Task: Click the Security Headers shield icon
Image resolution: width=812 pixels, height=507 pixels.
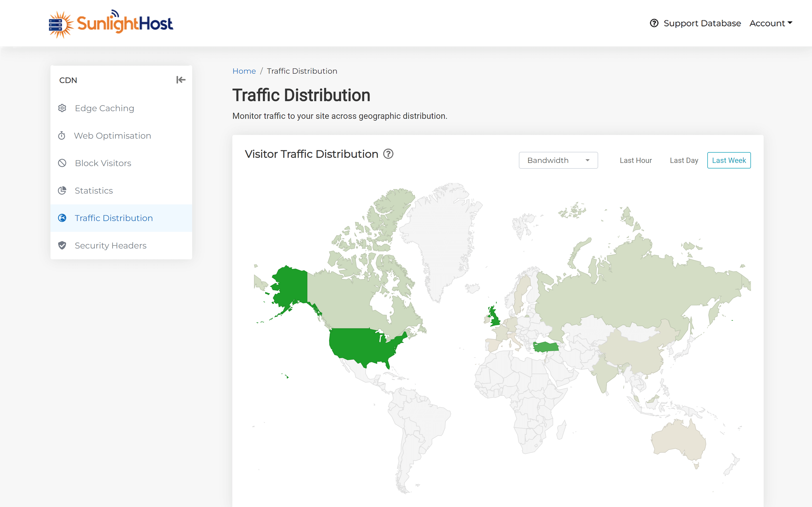Action: pyautogui.click(x=62, y=246)
